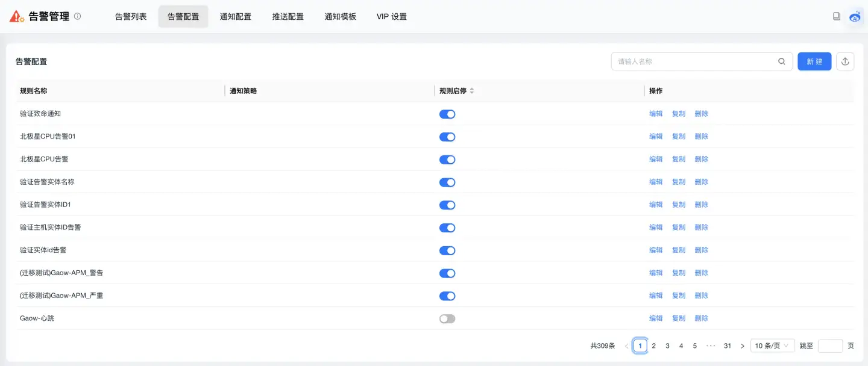Screen dimensions: 868x366
Task: Open the AI assistant icon in top right
Action: (855, 16)
